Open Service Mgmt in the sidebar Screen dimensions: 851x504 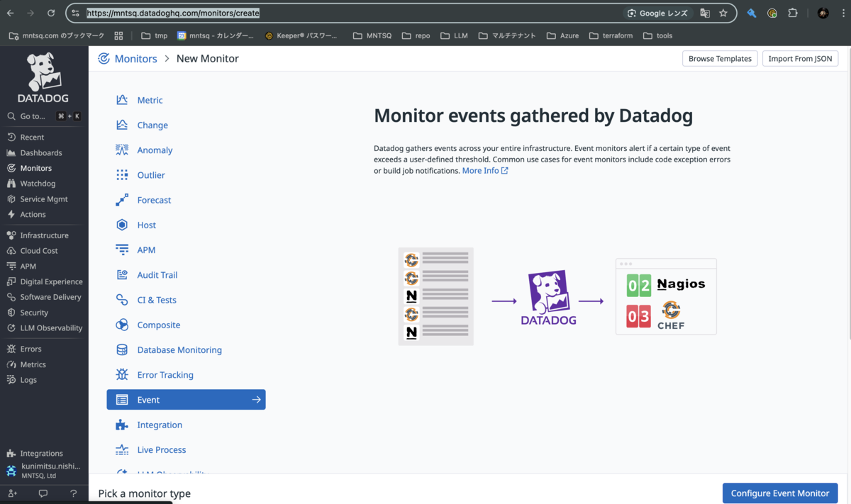pos(44,199)
